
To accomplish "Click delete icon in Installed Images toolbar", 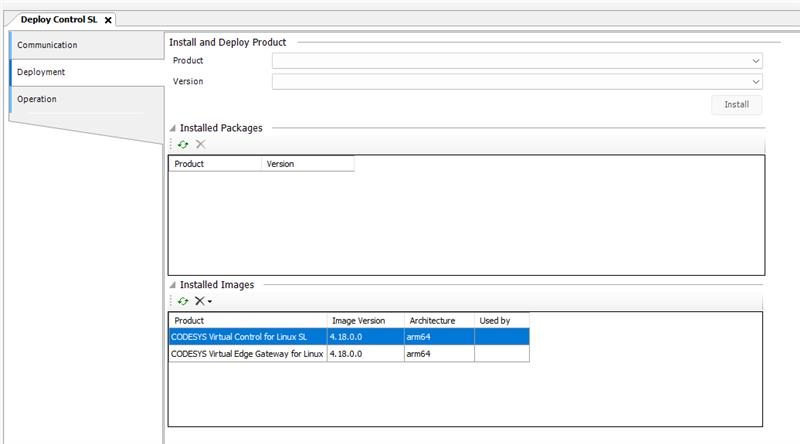I will point(199,301).
